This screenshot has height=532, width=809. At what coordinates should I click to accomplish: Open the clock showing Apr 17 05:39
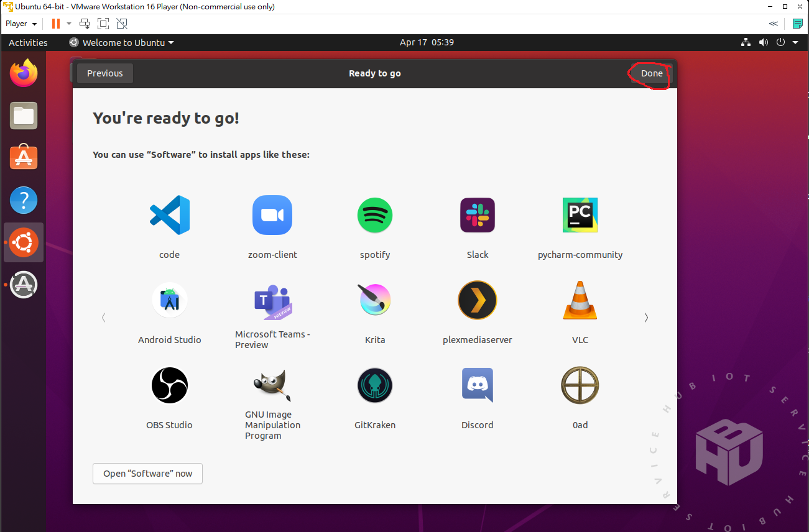coord(427,42)
